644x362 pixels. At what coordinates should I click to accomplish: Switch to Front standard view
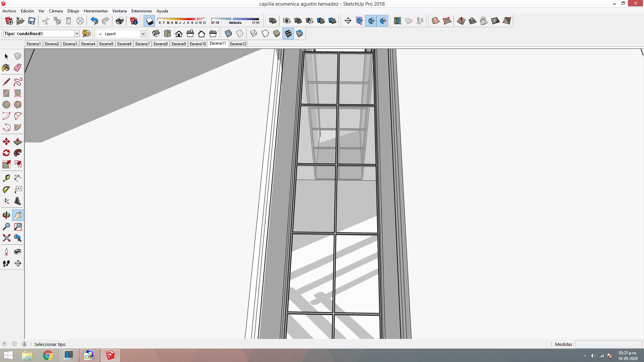point(179,34)
